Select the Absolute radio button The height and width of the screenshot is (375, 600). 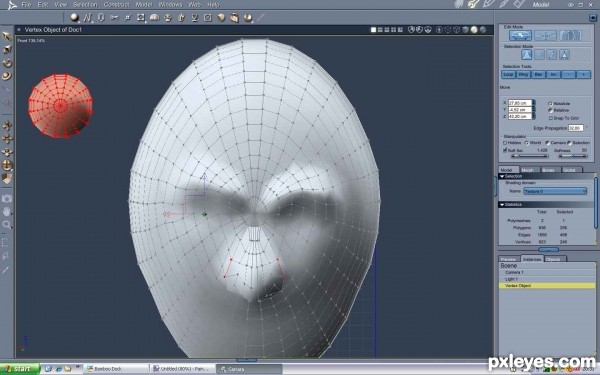550,103
